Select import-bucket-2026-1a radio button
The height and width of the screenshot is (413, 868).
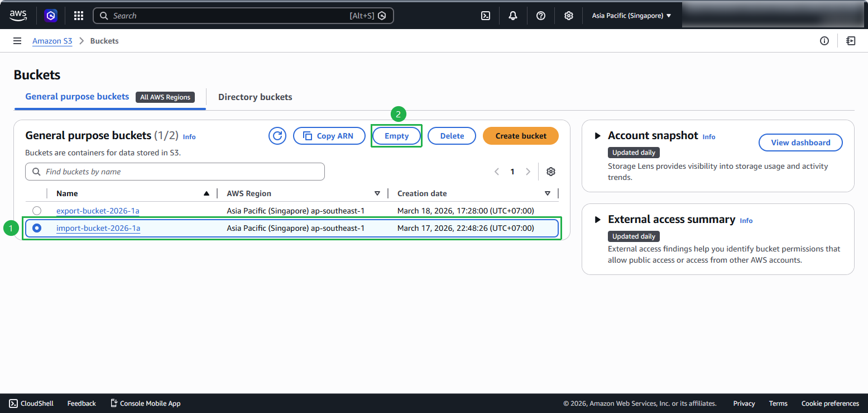(x=37, y=228)
